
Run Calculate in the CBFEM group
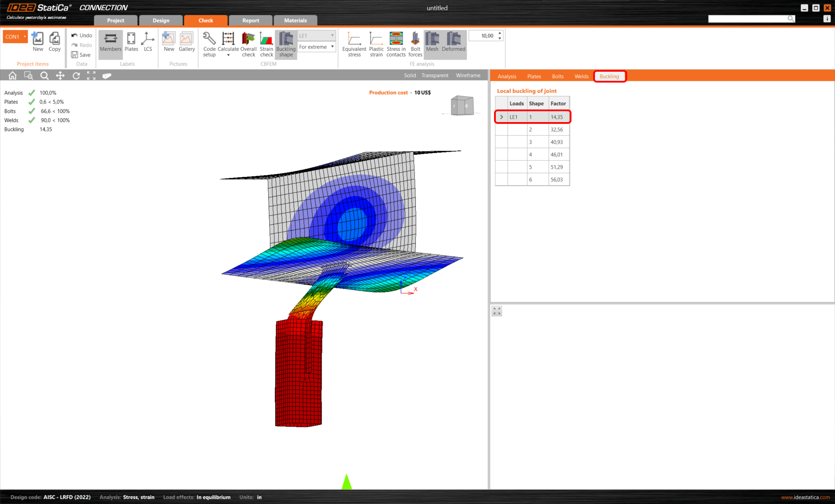click(x=228, y=43)
